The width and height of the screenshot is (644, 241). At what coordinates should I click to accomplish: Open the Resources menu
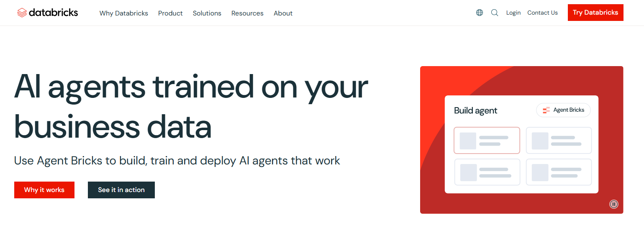(247, 13)
